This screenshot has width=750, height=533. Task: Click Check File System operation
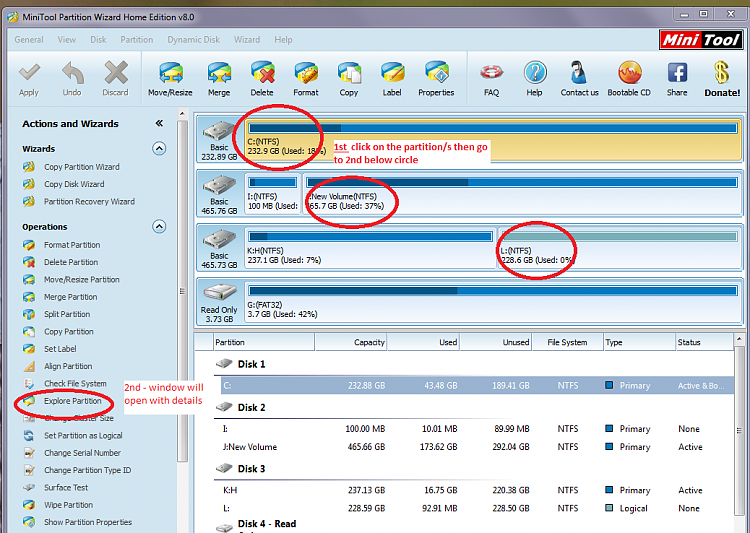pos(76,383)
